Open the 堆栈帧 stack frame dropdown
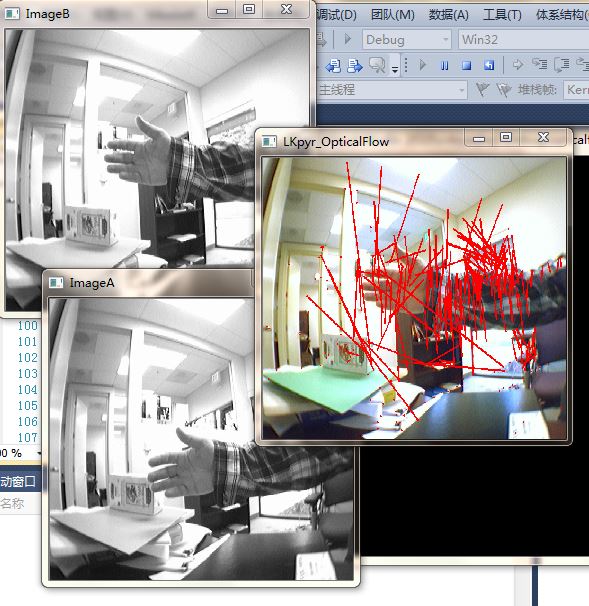This screenshot has width=589, height=606. coord(576,90)
